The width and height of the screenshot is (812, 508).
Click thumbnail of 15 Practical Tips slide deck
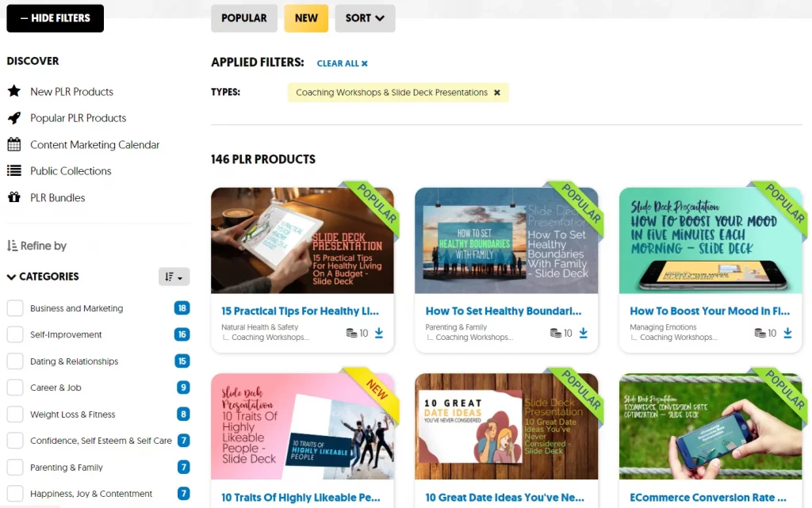[x=302, y=241]
